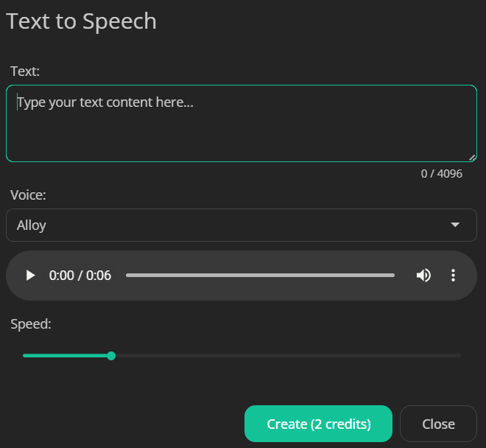Click the 0:00 / 0:06 time display

[80, 276]
